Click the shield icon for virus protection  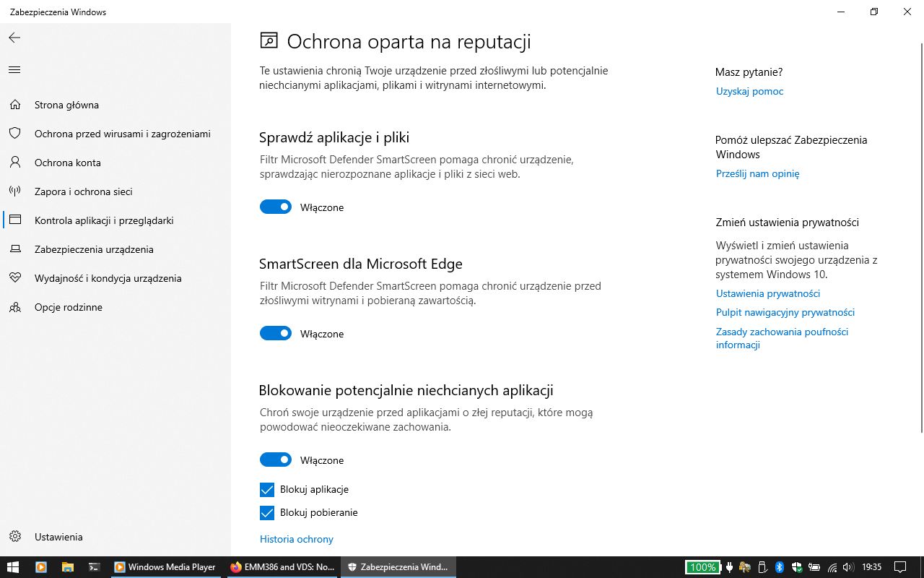tap(14, 134)
